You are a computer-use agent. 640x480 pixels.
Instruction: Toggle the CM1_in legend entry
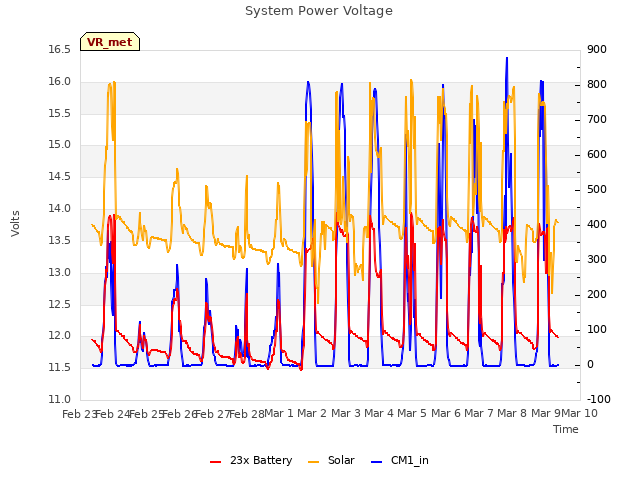pyautogui.click(x=400, y=460)
